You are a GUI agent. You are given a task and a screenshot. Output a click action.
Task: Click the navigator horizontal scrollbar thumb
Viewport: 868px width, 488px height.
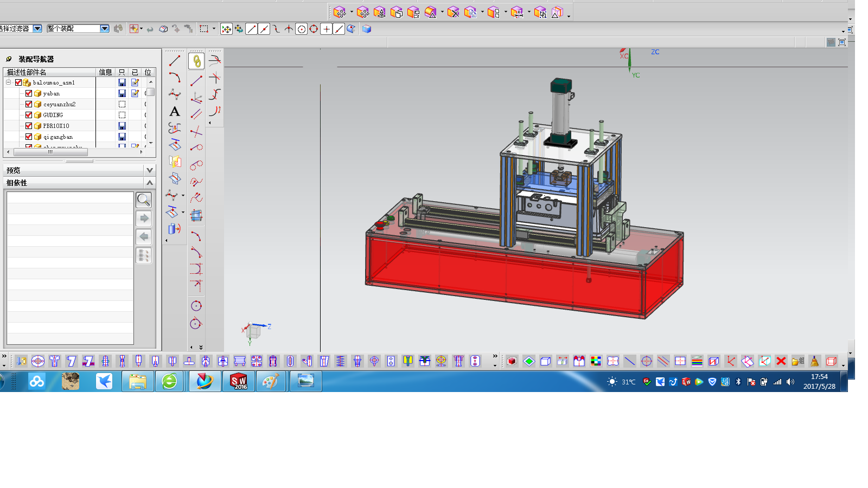50,152
